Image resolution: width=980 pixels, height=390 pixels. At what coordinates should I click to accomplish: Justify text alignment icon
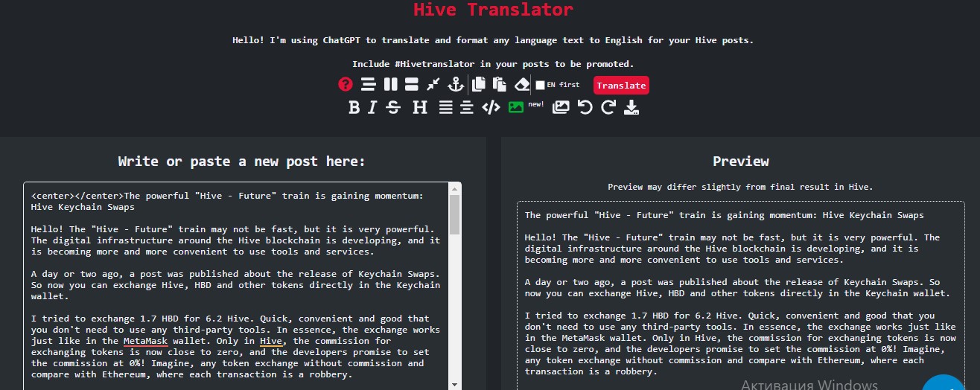(x=445, y=107)
